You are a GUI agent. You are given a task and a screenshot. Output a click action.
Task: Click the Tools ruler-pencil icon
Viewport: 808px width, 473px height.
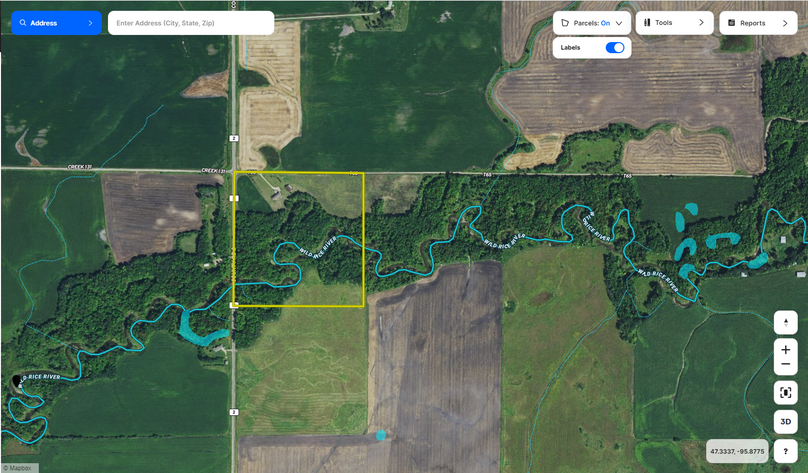(647, 23)
